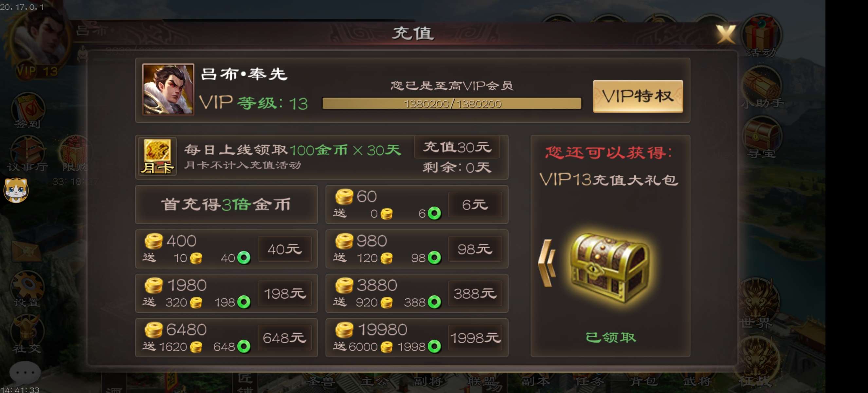Tap the cat mascot icon
Viewport: 868px width, 393px height.
click(x=16, y=190)
